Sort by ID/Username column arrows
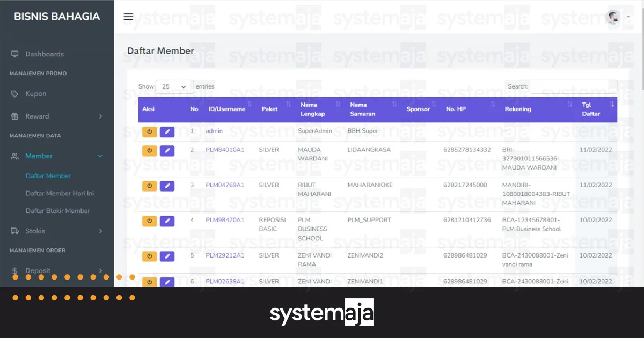This screenshot has width=644, height=338. (250, 104)
